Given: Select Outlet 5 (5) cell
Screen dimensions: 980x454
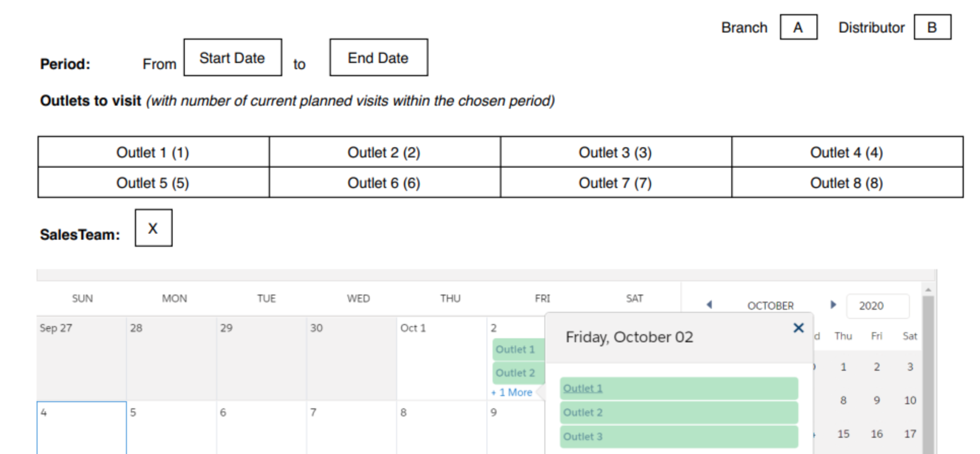Looking at the screenshot, I should 153,183.
